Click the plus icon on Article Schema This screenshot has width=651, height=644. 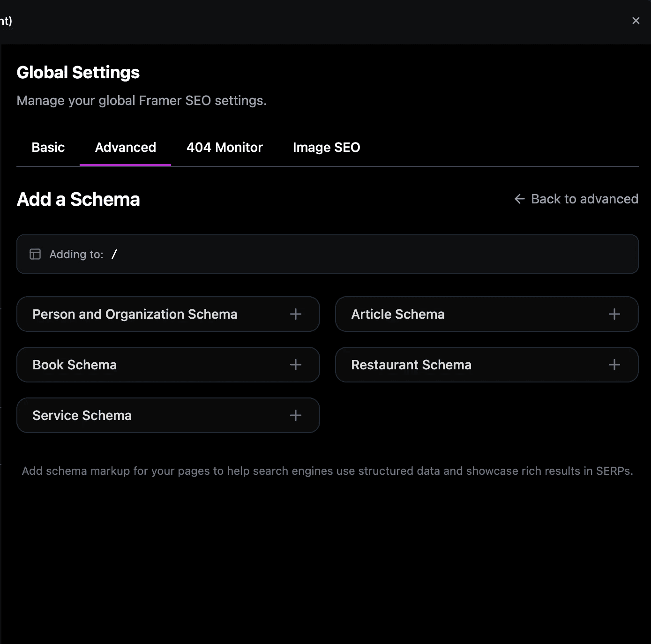click(x=614, y=314)
